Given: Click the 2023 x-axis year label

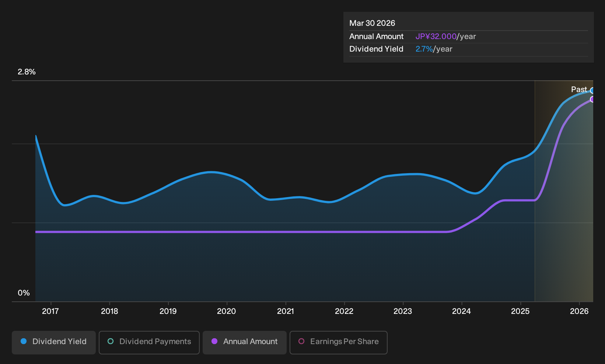Looking at the screenshot, I should (403, 311).
